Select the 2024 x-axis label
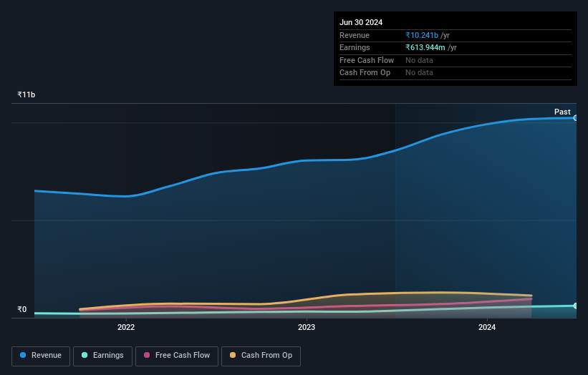The width and height of the screenshot is (588, 375). click(487, 327)
